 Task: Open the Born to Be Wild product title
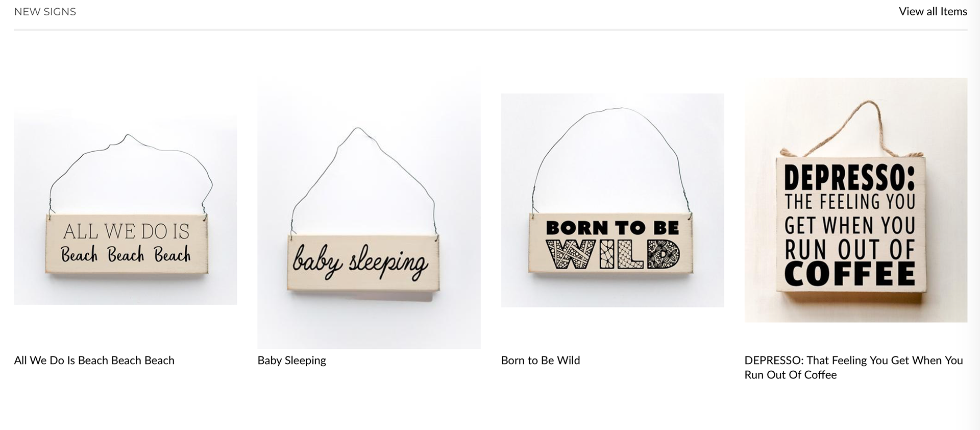coord(541,360)
